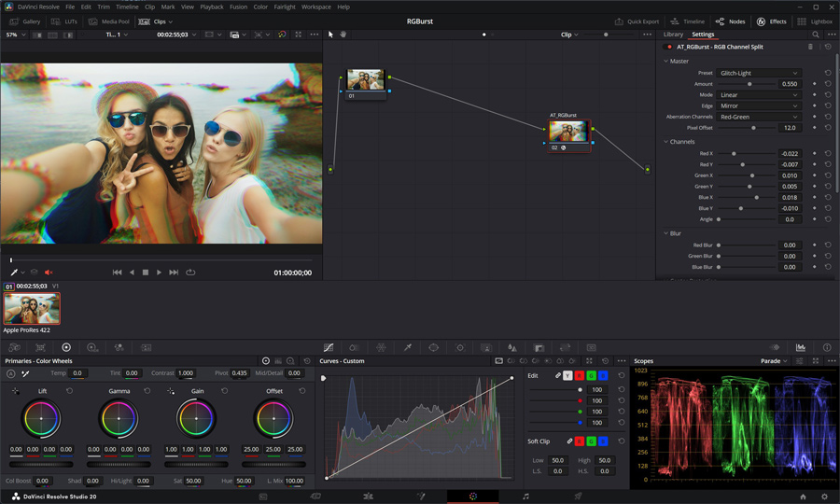
Task: Open the Information palette icon
Action: [827, 347]
